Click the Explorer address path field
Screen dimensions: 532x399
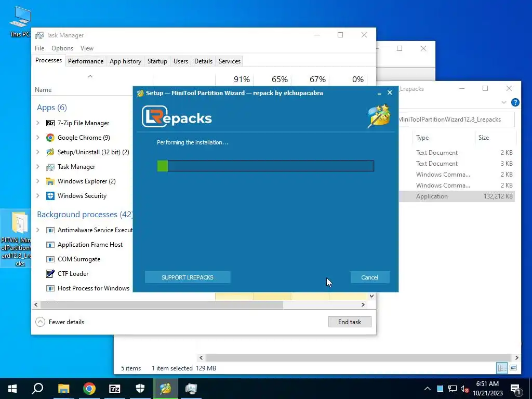[456, 119]
